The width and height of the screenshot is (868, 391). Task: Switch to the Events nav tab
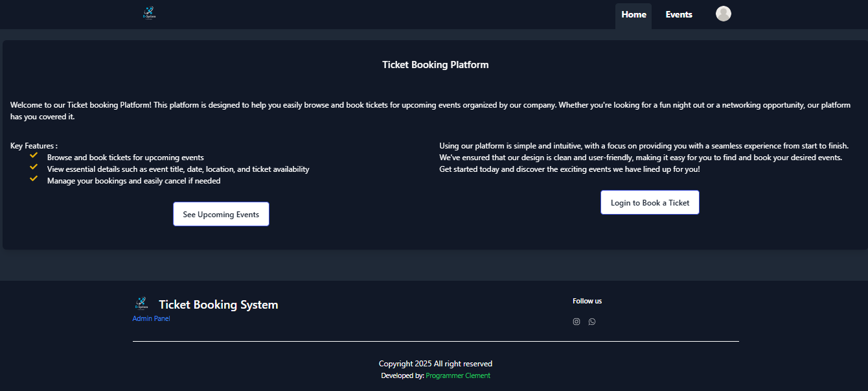coord(679,15)
